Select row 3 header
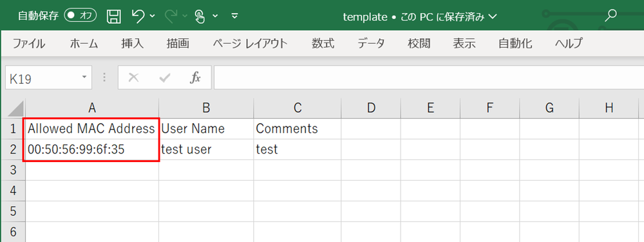 tap(12, 170)
